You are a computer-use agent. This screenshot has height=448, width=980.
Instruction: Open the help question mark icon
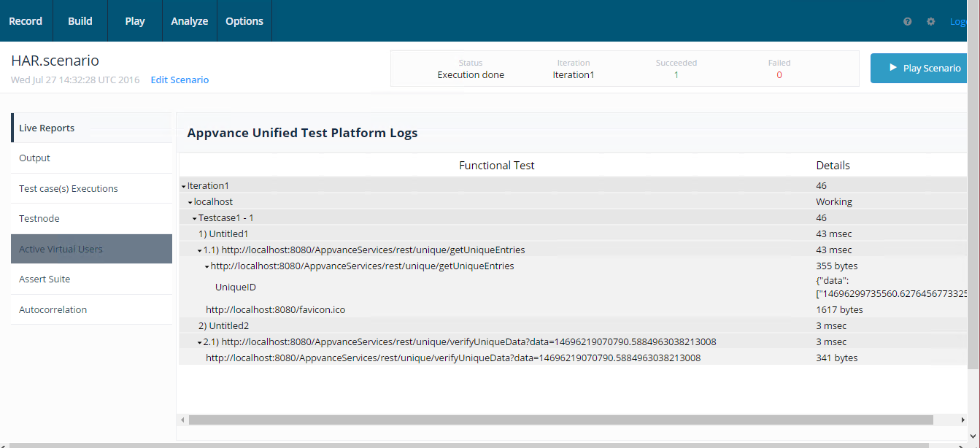907,21
